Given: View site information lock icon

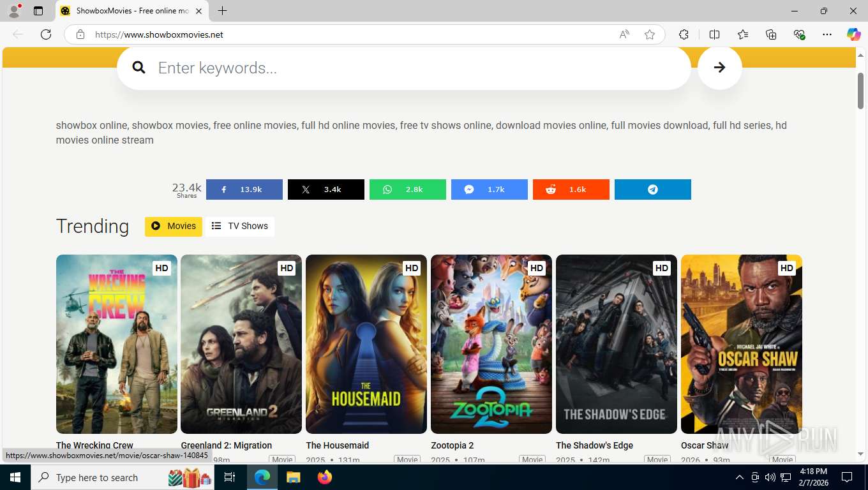Looking at the screenshot, I should [x=80, y=34].
